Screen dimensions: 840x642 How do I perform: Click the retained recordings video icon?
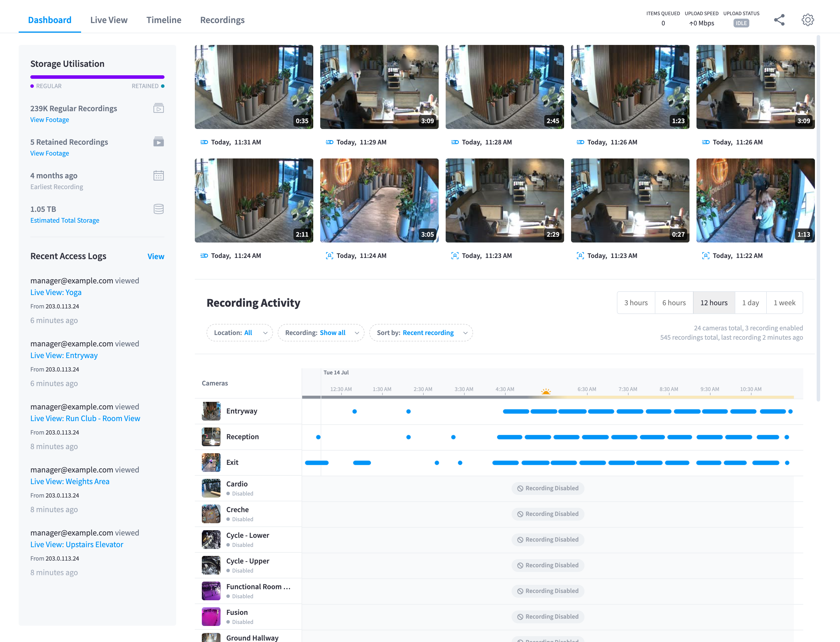click(x=159, y=142)
